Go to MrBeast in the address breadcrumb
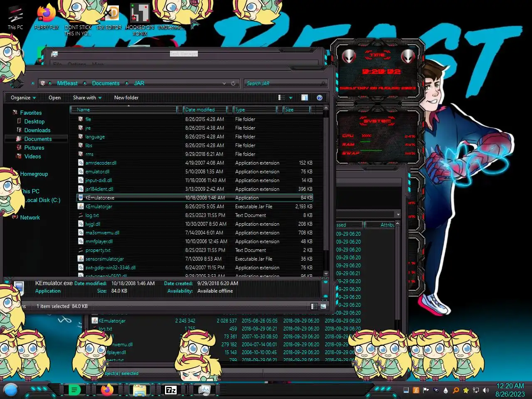Screen dimensions: 532x399 tap(67, 84)
